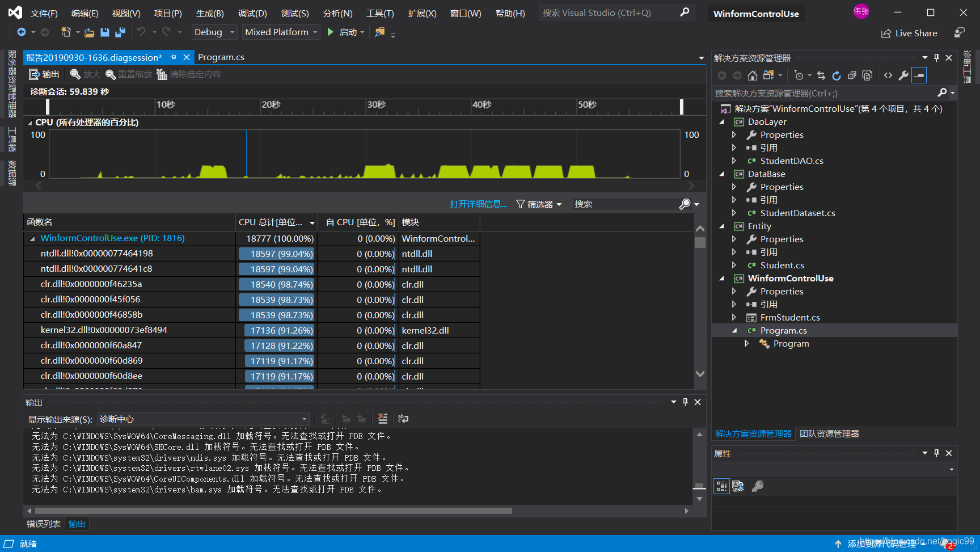Open the 筛选器 filter dropdown
This screenshot has width=980, height=552.
(539, 204)
